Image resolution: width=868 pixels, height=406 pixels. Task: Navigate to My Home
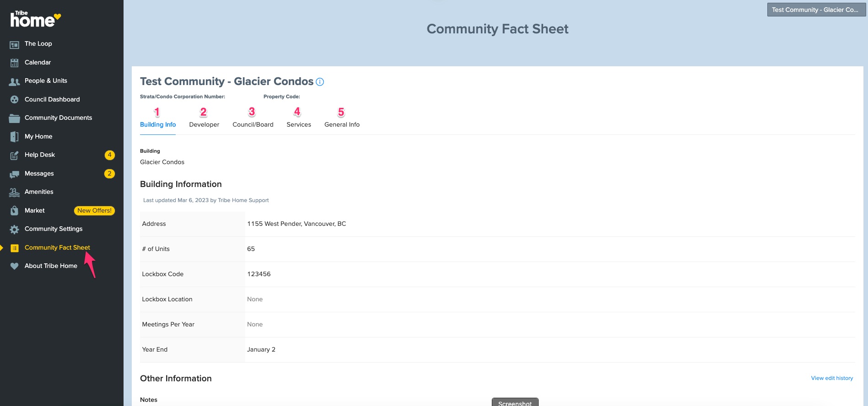[x=38, y=136]
